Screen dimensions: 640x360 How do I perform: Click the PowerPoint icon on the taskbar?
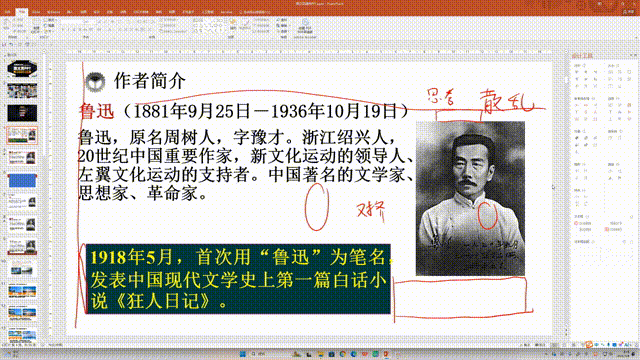(x=386, y=354)
